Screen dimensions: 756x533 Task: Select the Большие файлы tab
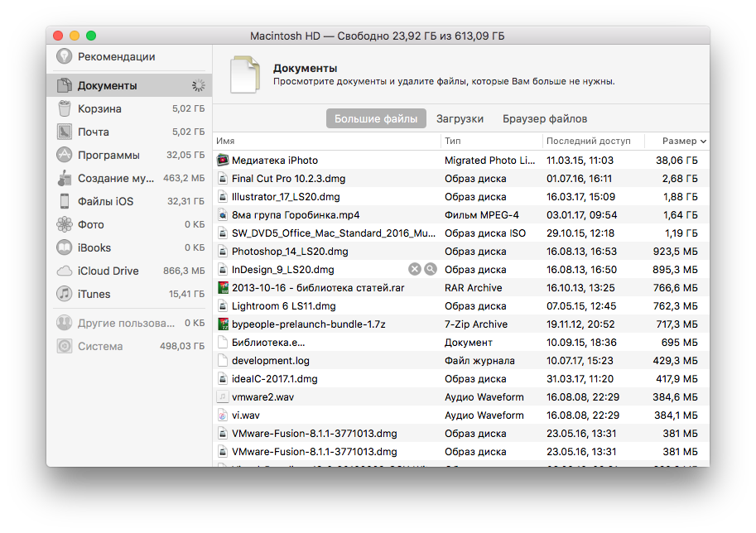[x=376, y=119]
